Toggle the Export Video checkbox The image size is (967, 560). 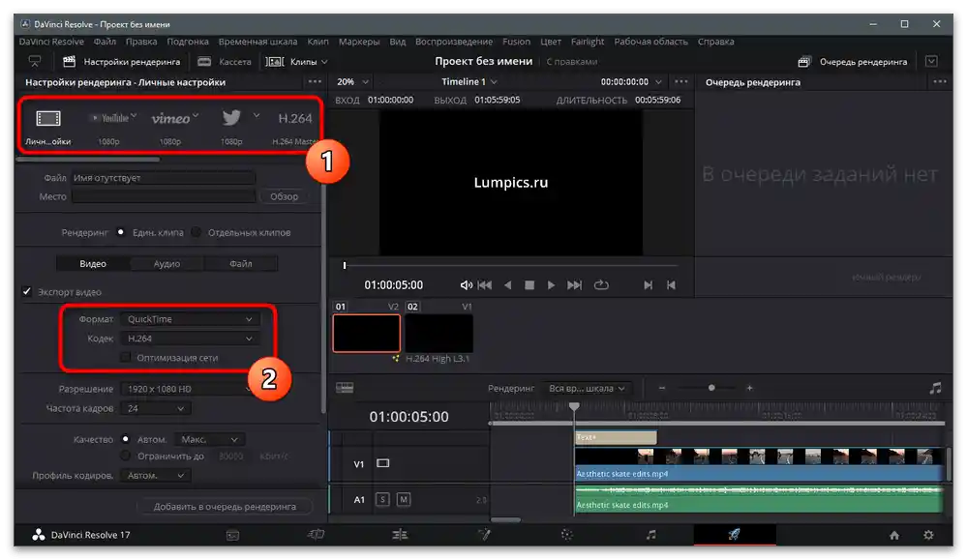(26, 291)
